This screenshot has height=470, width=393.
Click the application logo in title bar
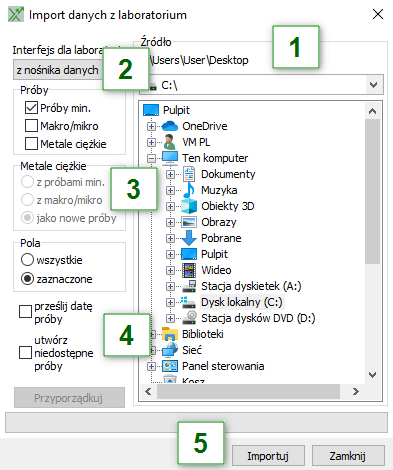(x=16, y=15)
